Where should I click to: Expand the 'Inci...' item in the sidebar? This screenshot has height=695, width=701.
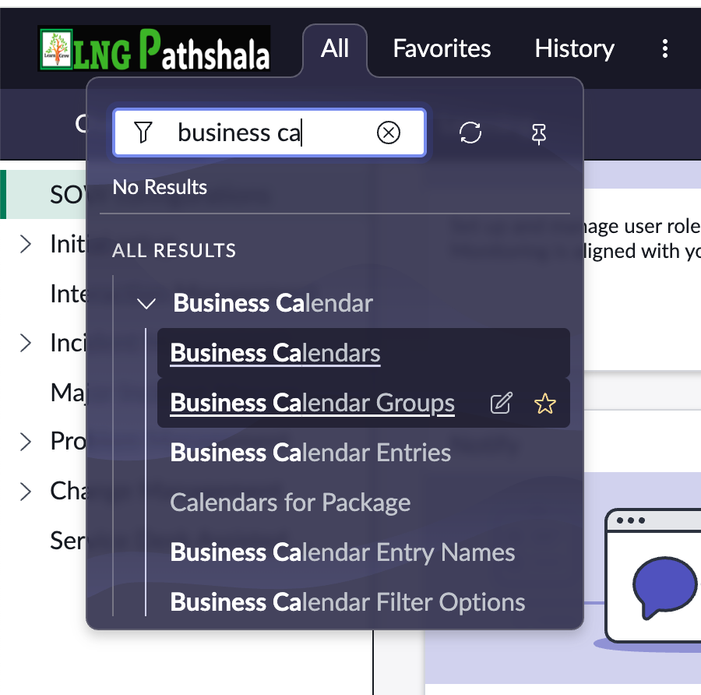26,343
